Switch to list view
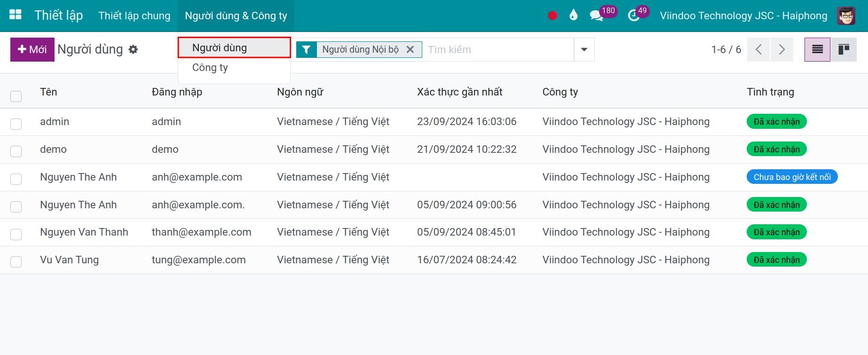 click(817, 49)
